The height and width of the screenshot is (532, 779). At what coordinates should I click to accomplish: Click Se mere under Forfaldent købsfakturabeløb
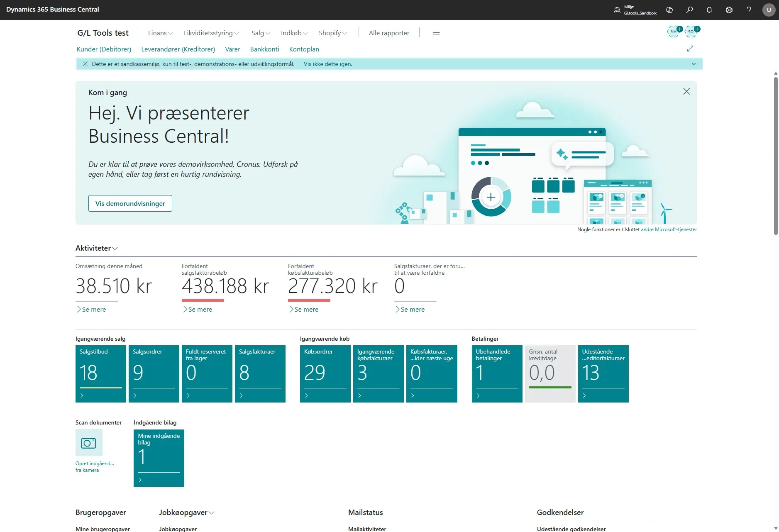[x=304, y=309]
